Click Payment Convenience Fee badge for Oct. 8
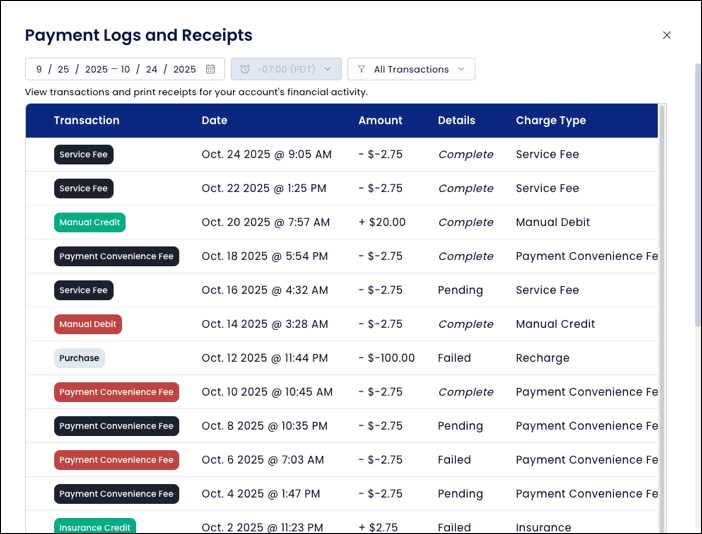The image size is (702, 534). point(116,426)
